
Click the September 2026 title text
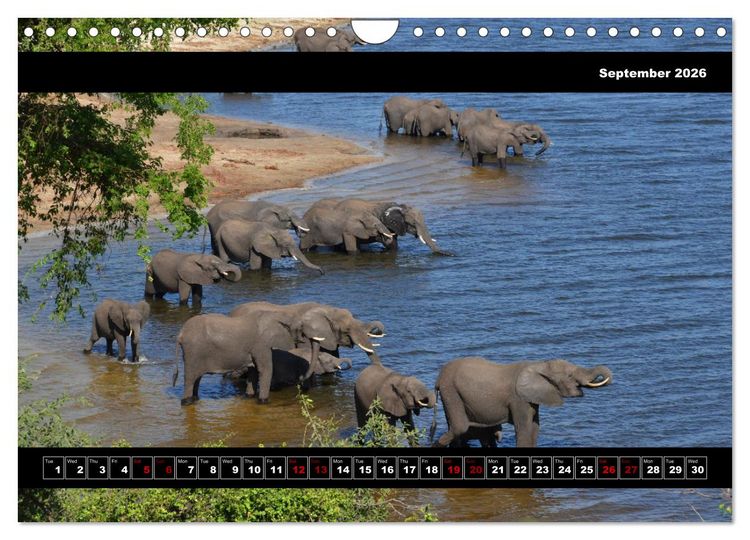point(652,73)
